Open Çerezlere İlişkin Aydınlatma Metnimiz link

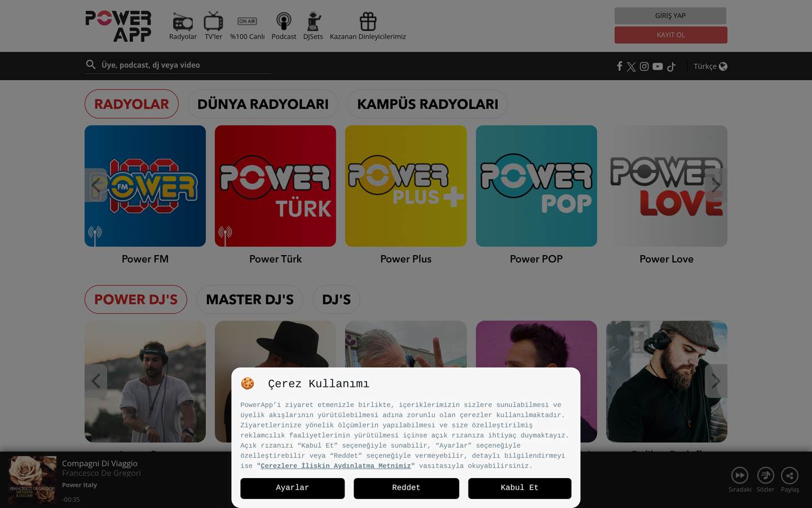[336, 466]
